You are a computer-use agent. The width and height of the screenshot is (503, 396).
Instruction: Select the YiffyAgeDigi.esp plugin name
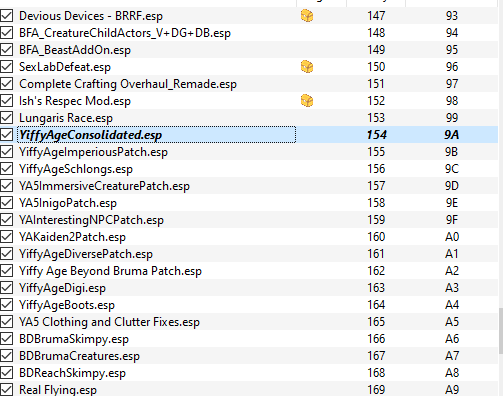(x=62, y=288)
